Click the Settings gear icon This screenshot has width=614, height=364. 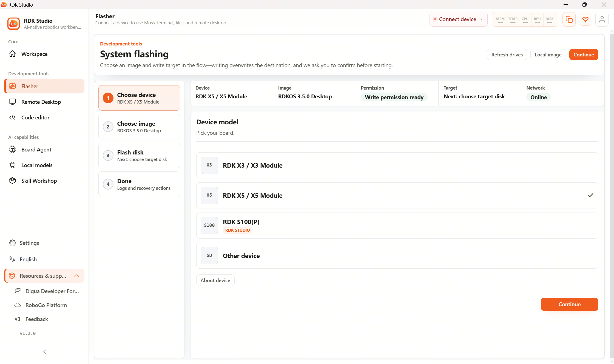(12, 243)
